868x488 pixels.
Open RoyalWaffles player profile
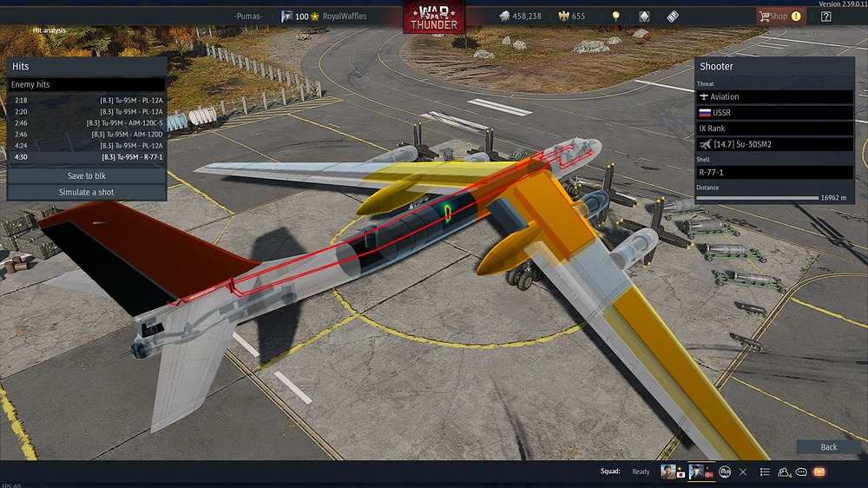pos(345,16)
